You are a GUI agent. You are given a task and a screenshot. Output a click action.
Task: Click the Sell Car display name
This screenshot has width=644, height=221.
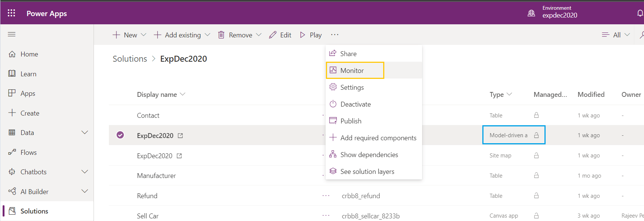pyautogui.click(x=147, y=216)
